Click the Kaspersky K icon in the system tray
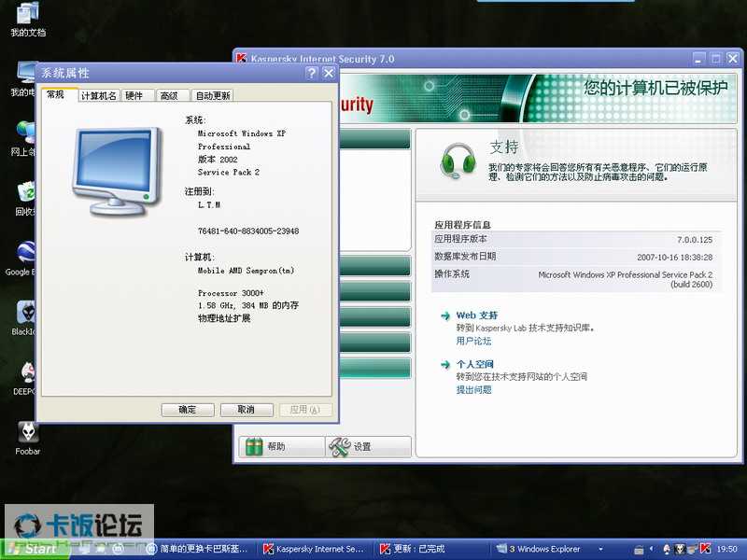 [706, 549]
